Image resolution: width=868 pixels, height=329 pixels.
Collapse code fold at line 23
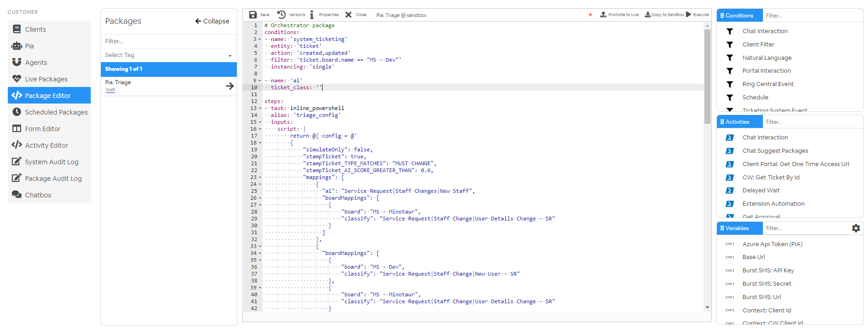(260, 178)
